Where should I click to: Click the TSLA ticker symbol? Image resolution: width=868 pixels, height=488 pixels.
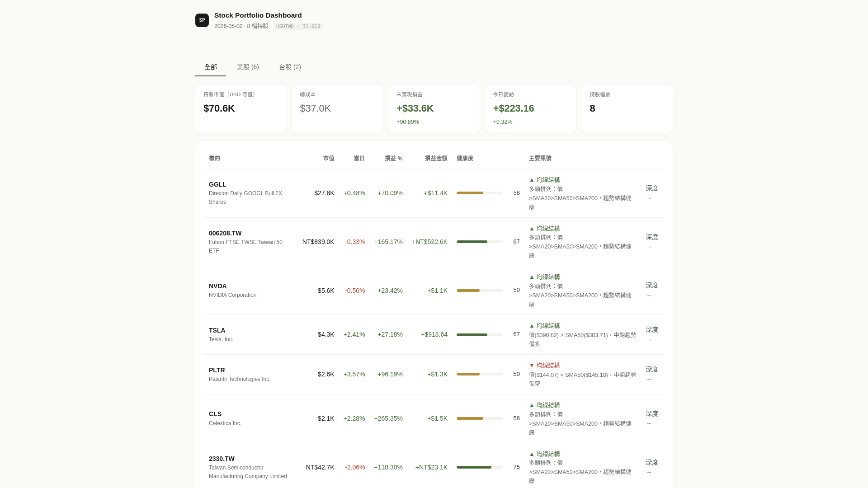(x=217, y=330)
